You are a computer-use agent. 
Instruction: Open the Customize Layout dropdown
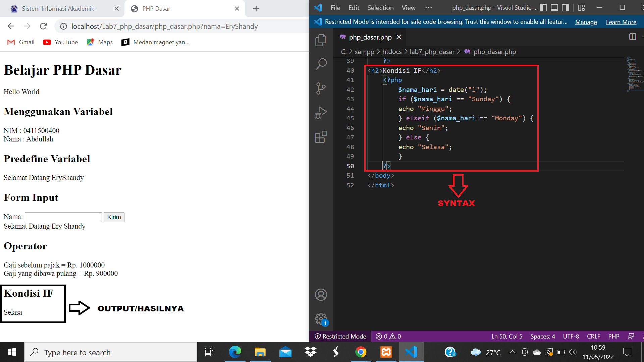tap(581, 7)
